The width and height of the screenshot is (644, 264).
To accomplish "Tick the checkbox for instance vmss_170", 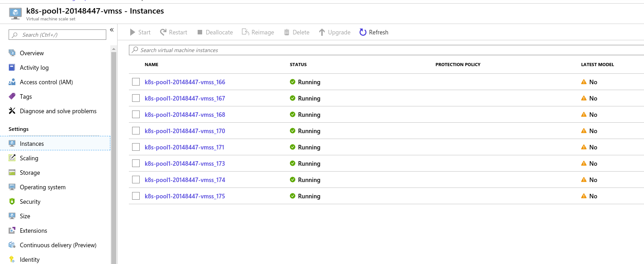I will [x=136, y=131].
